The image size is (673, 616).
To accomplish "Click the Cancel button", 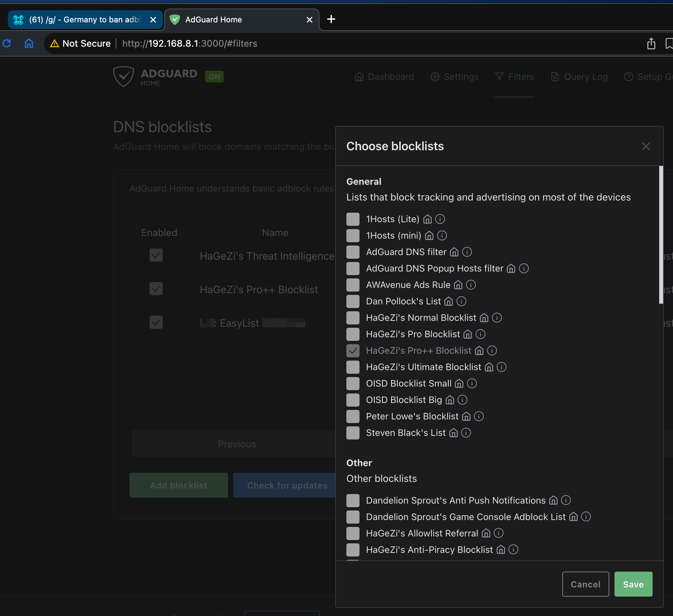I will [x=585, y=584].
